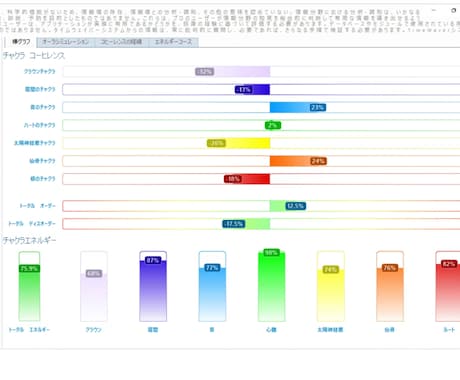Screen dimensions: 460x380
Task: Click the チャクラ コヒーレンス section heading
Action: point(34,56)
